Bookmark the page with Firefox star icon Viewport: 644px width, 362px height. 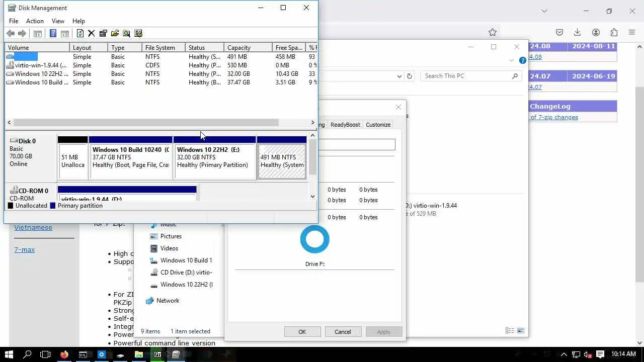click(x=493, y=32)
